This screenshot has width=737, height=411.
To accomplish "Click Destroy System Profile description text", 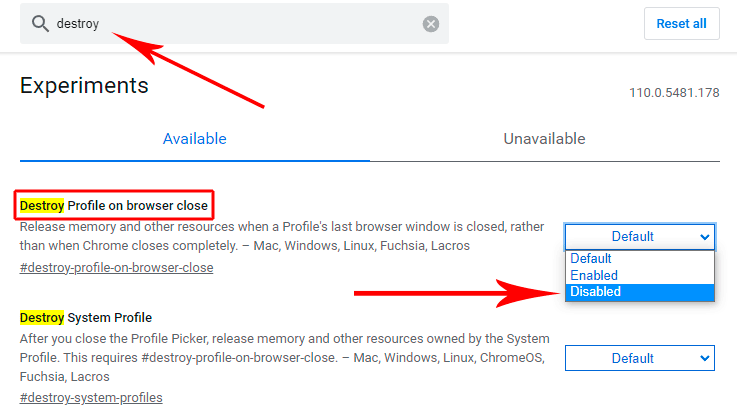I will (284, 358).
